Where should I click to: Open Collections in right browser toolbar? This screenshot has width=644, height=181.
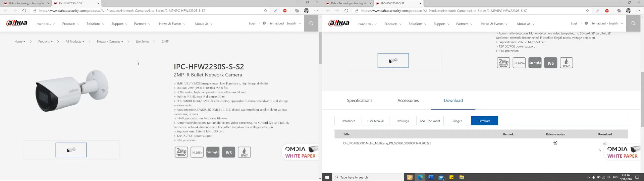[x=619, y=11]
